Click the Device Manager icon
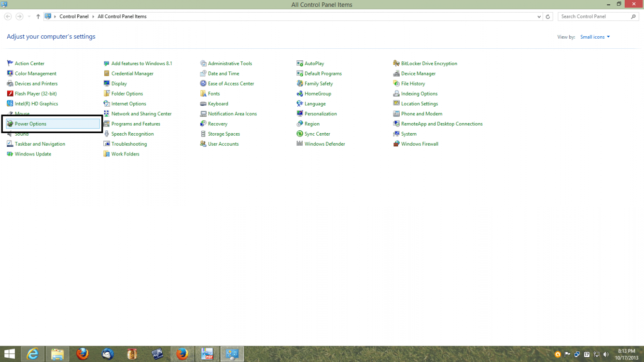The height and width of the screenshot is (362, 644). click(396, 73)
